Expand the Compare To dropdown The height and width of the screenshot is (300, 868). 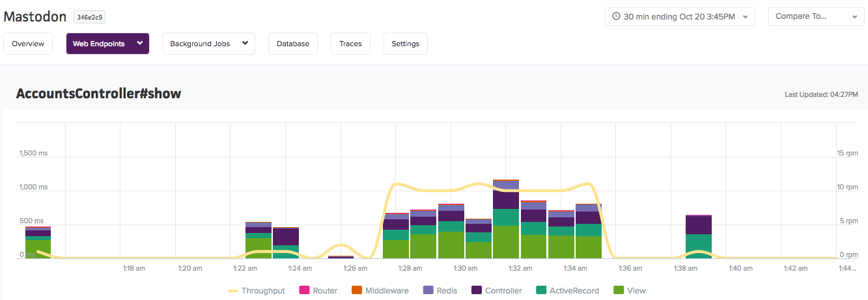point(818,17)
